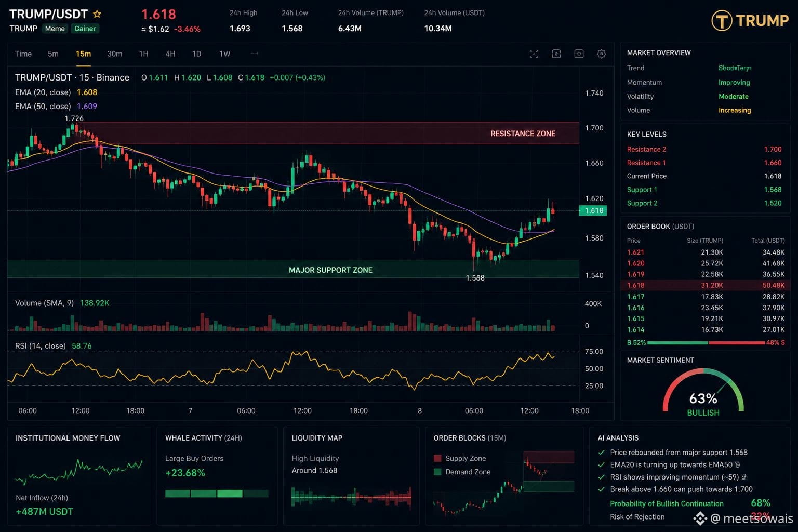The height and width of the screenshot is (532, 798).
Task: Click the 24h Low value 1.568
Action: (x=292, y=29)
